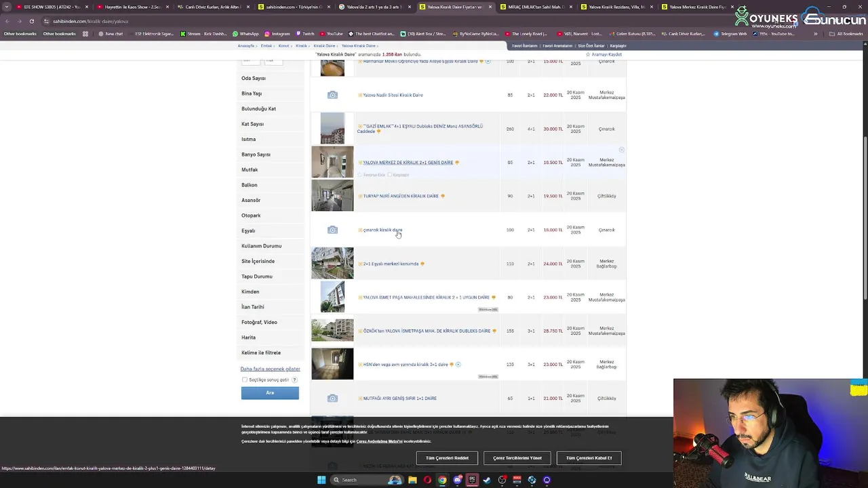Click the purple circular app icon in taskbar
Image resolution: width=868 pixels, height=488 pixels.
[x=547, y=480]
